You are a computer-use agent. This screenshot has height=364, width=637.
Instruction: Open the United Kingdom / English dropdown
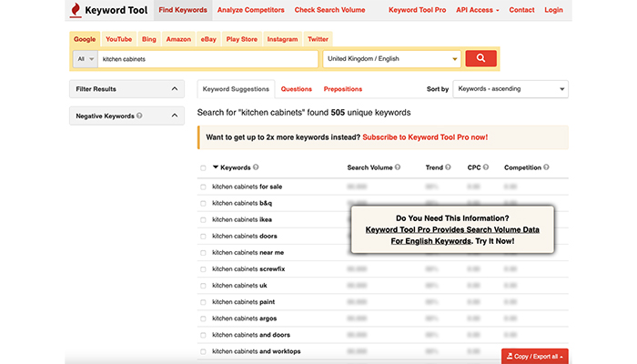391,59
